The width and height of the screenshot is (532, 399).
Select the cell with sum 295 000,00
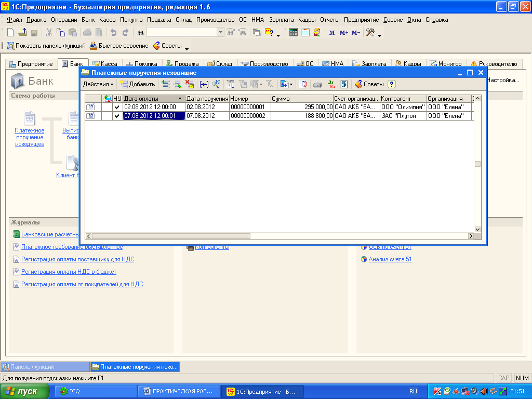pos(302,107)
